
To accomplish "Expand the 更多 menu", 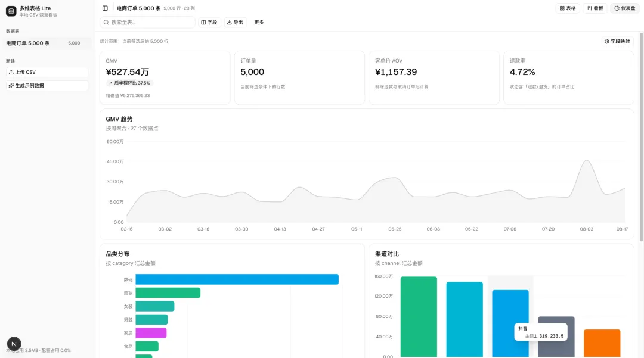I will pos(259,23).
